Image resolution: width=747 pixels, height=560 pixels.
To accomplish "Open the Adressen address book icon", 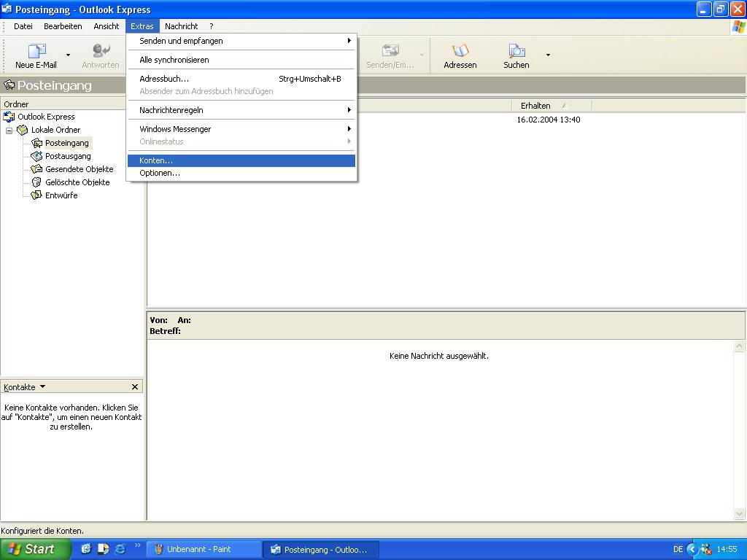I will [460, 50].
